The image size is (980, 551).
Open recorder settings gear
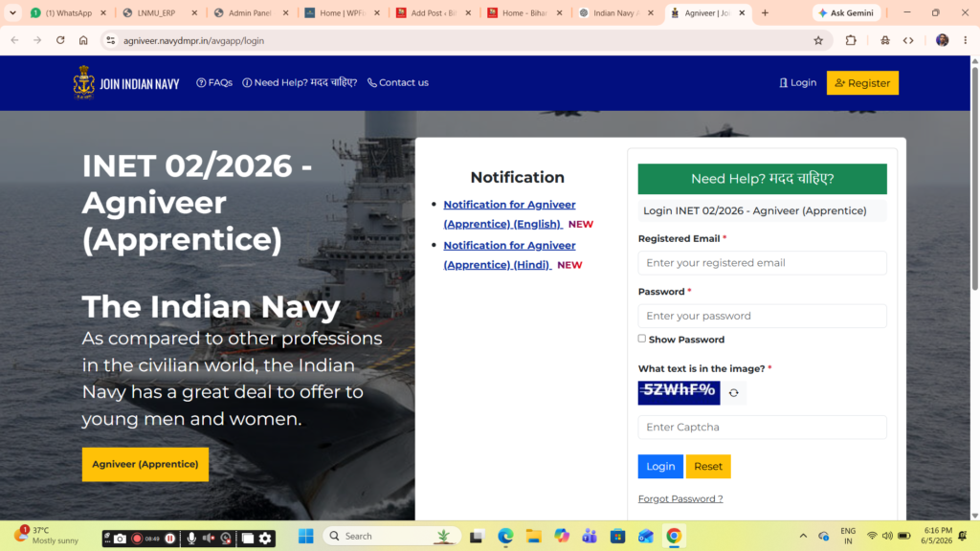pos(266,538)
